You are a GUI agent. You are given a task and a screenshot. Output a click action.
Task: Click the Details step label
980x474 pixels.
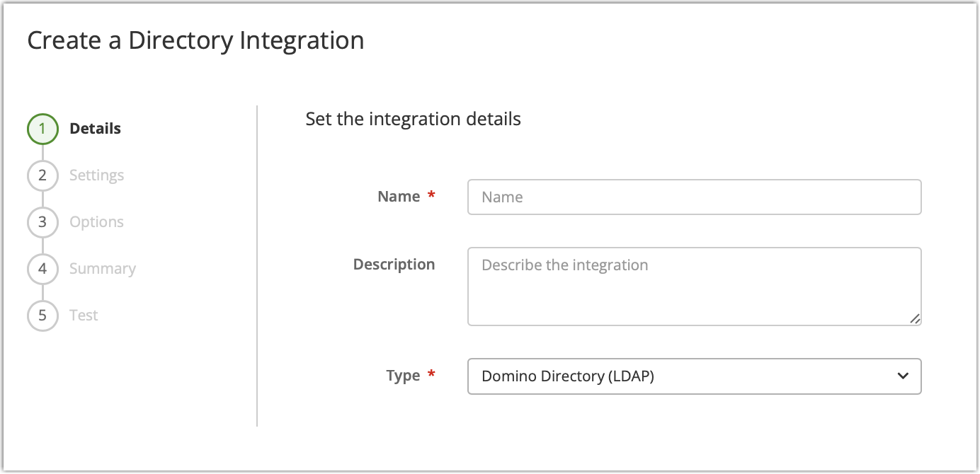tap(94, 129)
